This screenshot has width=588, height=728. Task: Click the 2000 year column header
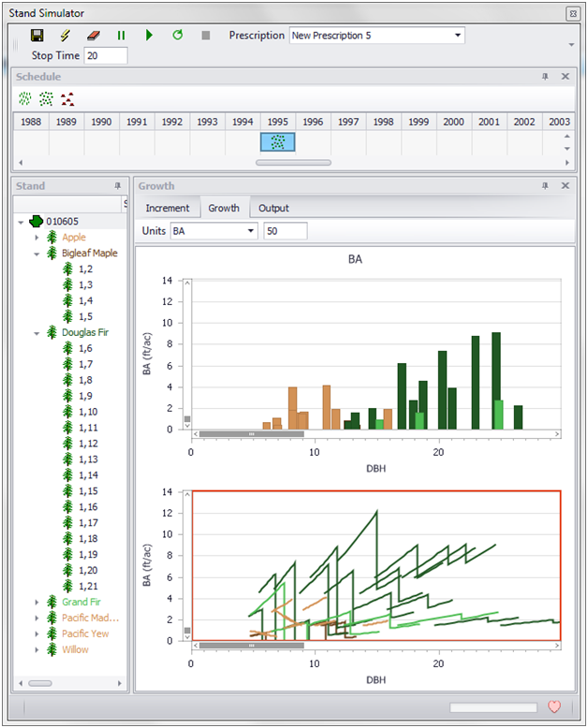[453, 122]
